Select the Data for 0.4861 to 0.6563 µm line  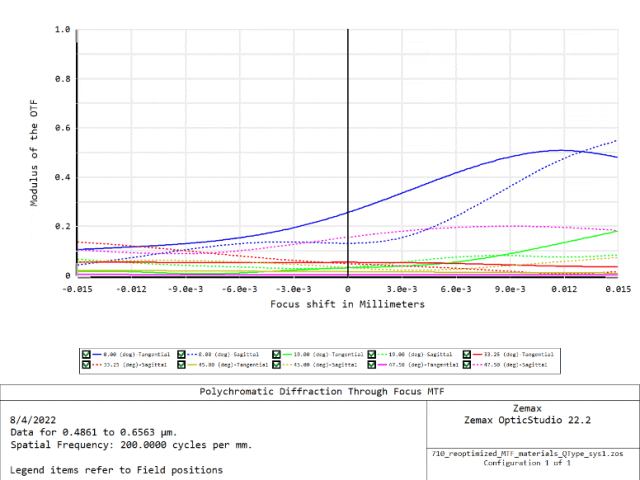(94, 432)
